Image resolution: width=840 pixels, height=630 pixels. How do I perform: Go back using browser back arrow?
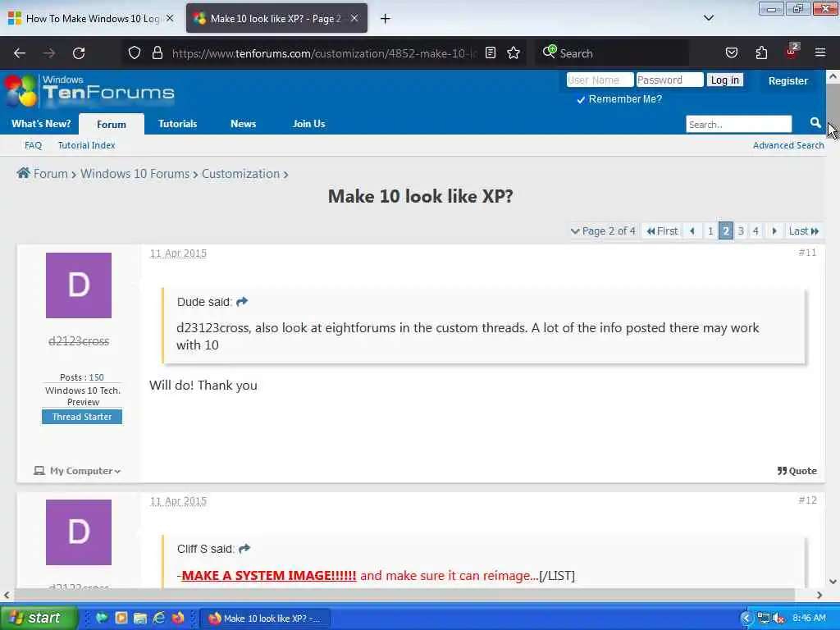(x=20, y=53)
